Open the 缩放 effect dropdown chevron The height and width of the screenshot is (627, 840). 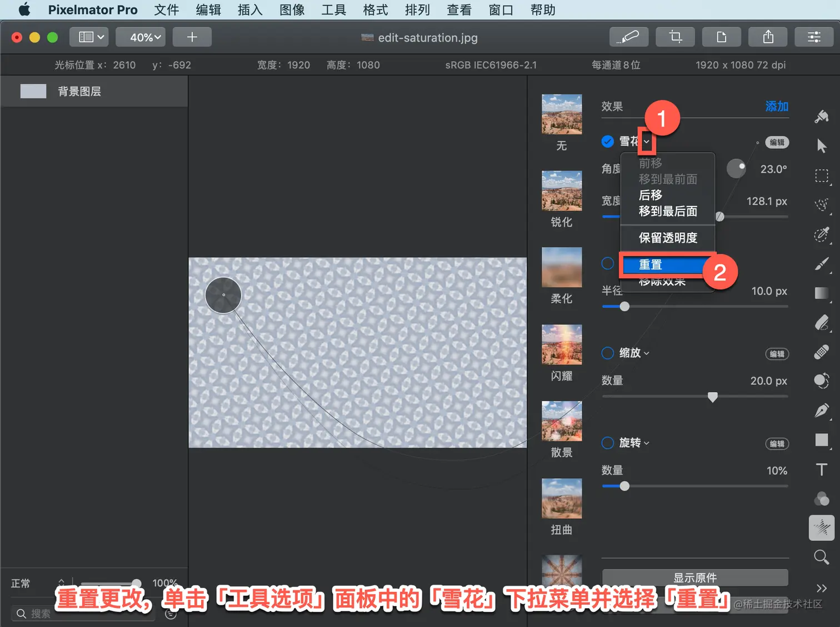click(647, 353)
